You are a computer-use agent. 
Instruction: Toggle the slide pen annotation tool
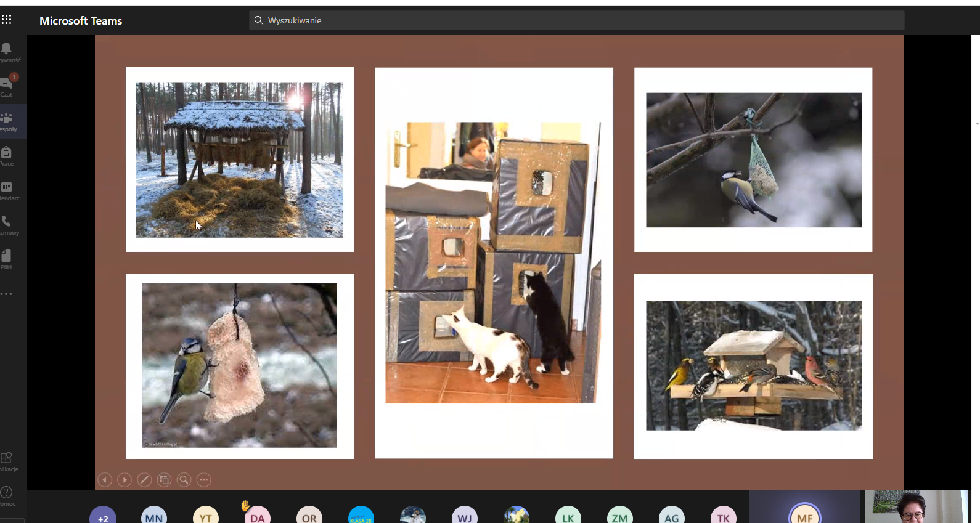click(x=144, y=480)
